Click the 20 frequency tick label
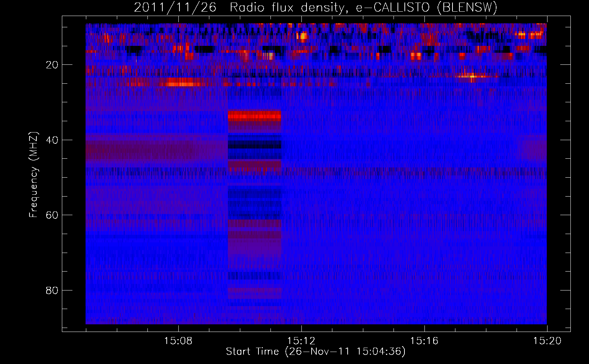This screenshot has height=364, width=589. (52, 65)
